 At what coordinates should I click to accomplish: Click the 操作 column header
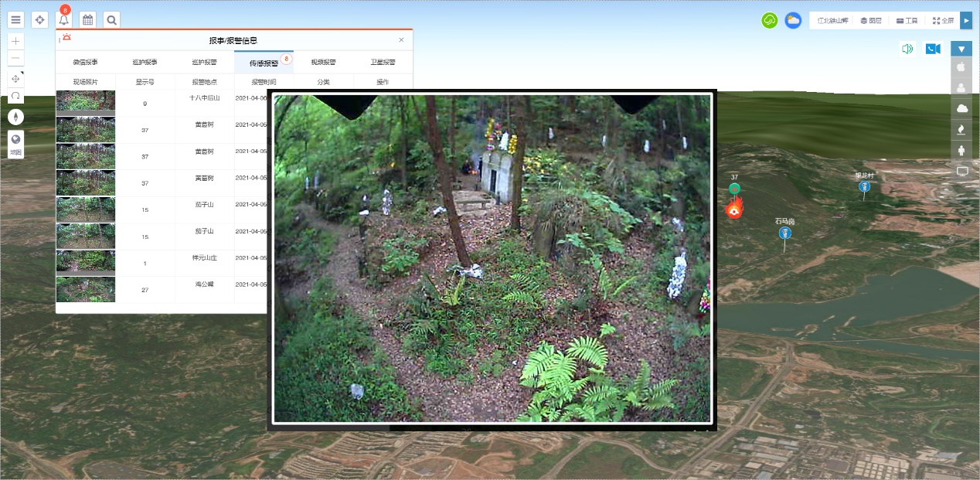pyautogui.click(x=383, y=82)
